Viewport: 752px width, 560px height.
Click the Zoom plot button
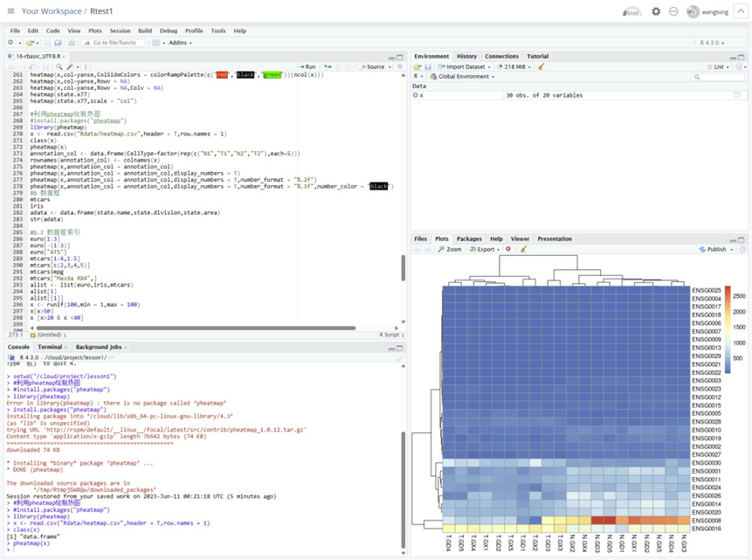pyautogui.click(x=450, y=250)
